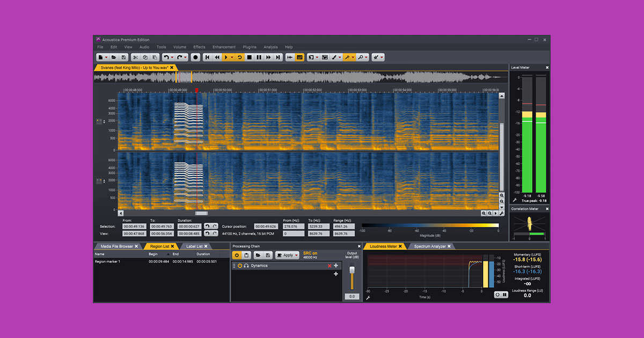The width and height of the screenshot is (644, 338).
Task: Toggle the Dynamics headphones solo icon
Action: [x=246, y=266]
